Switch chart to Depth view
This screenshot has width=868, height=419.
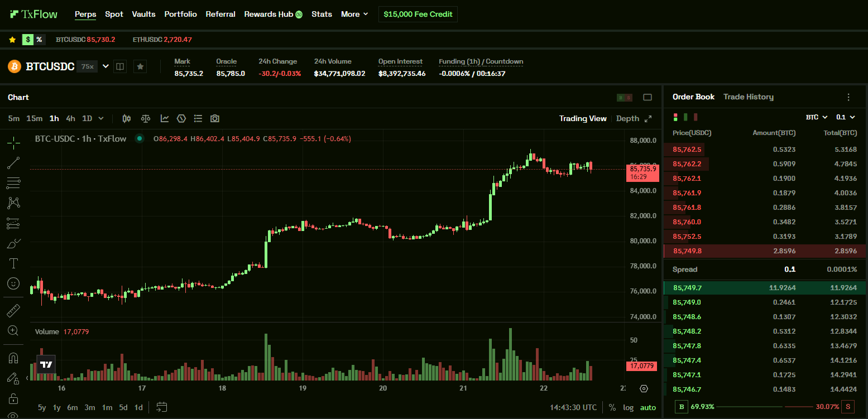point(627,118)
